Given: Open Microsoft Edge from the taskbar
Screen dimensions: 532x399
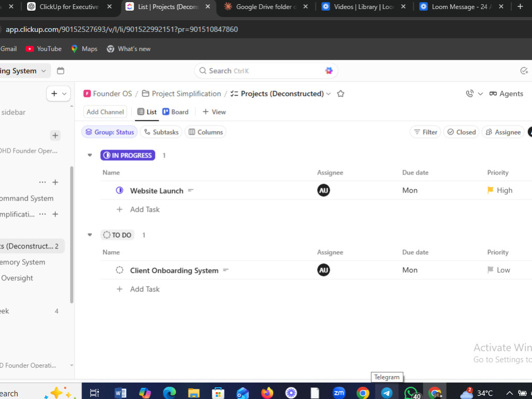Looking at the screenshot, I should (169, 393).
